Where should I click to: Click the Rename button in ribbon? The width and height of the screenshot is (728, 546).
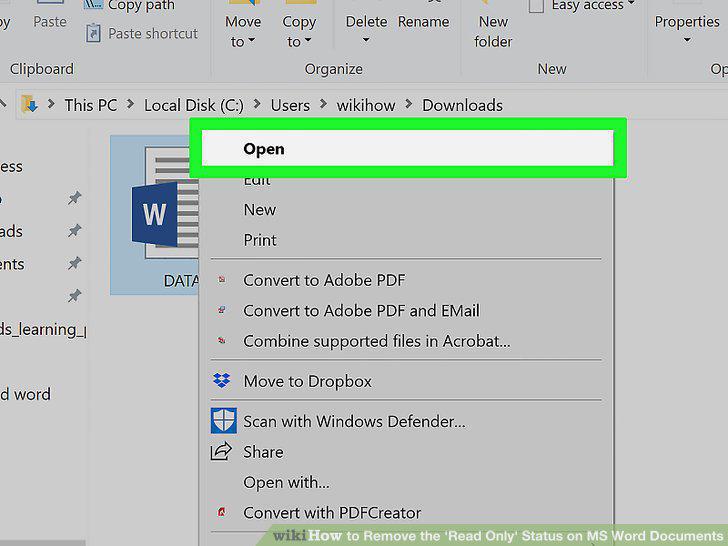(423, 22)
